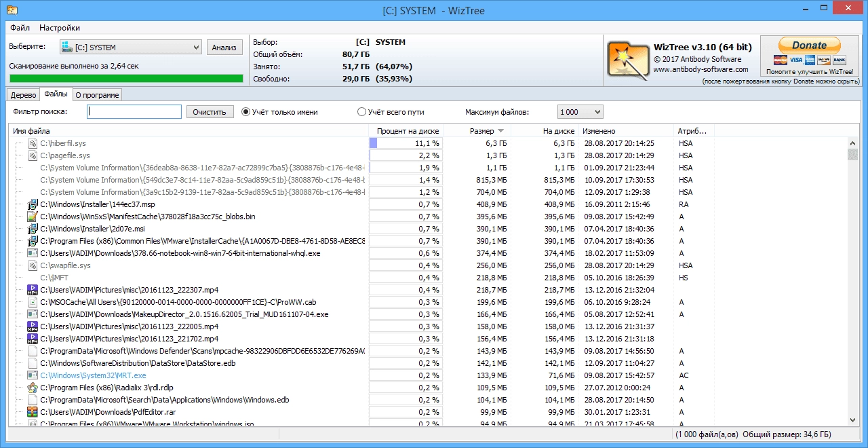
Task: Click the Очистить filter button
Action: (210, 112)
